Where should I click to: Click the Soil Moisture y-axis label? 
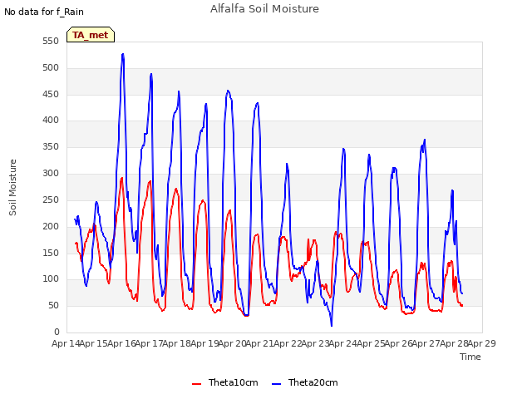click(x=12, y=187)
